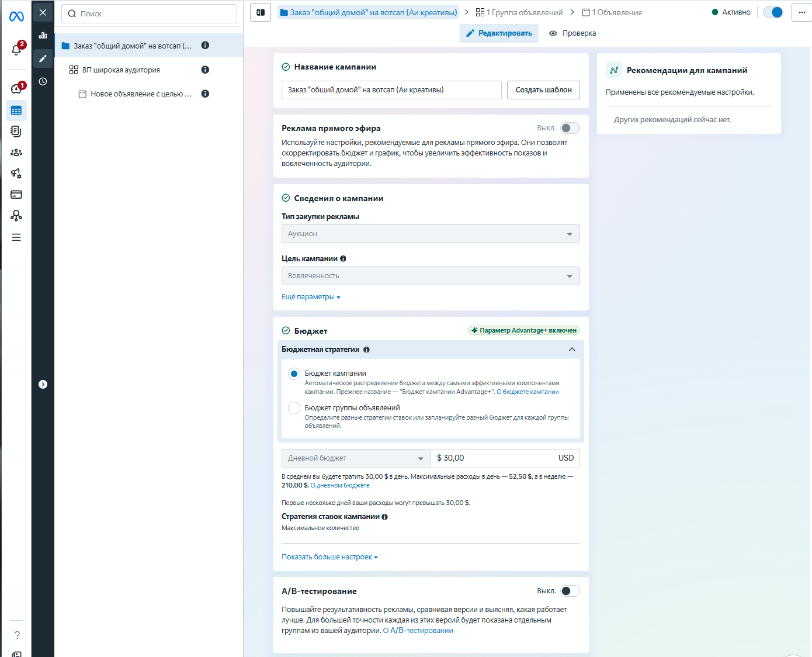The image size is (812, 657).
Task: Open megaphone advertising settings icon
Action: [x=16, y=174]
